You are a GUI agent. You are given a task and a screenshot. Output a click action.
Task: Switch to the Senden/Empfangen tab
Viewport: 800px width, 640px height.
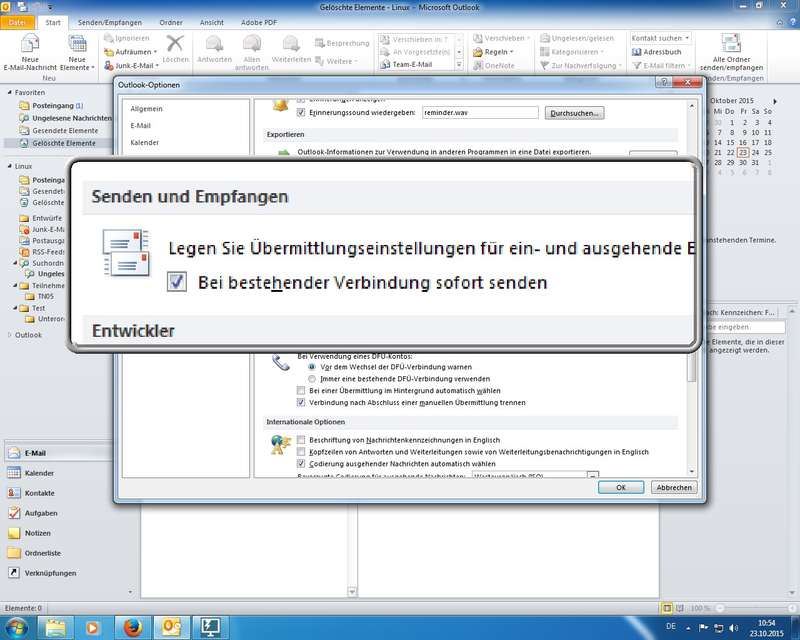[x=110, y=22]
